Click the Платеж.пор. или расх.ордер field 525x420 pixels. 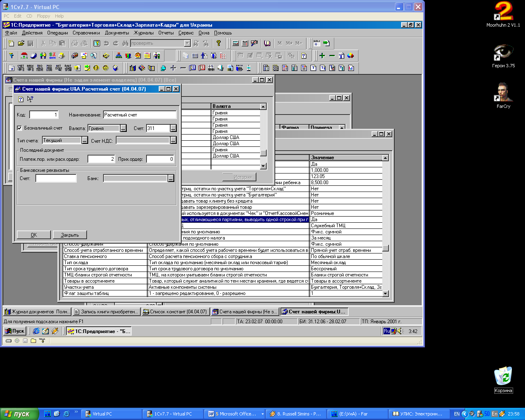(101, 159)
